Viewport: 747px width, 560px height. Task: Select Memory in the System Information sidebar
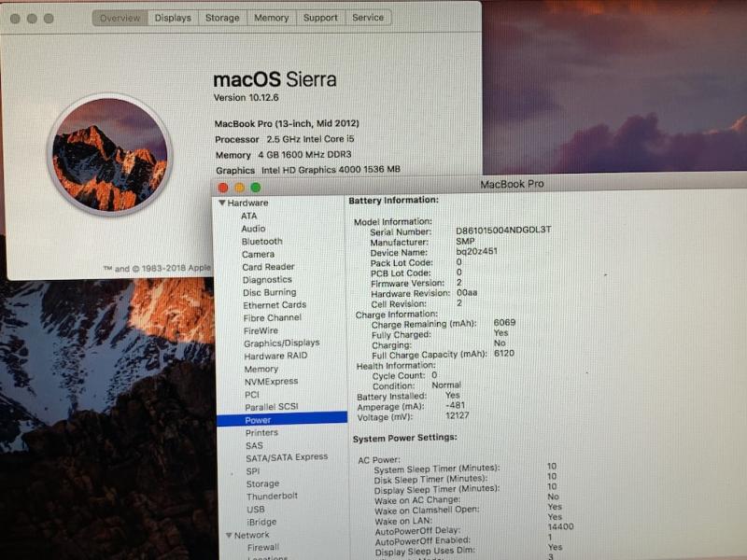tap(261, 369)
